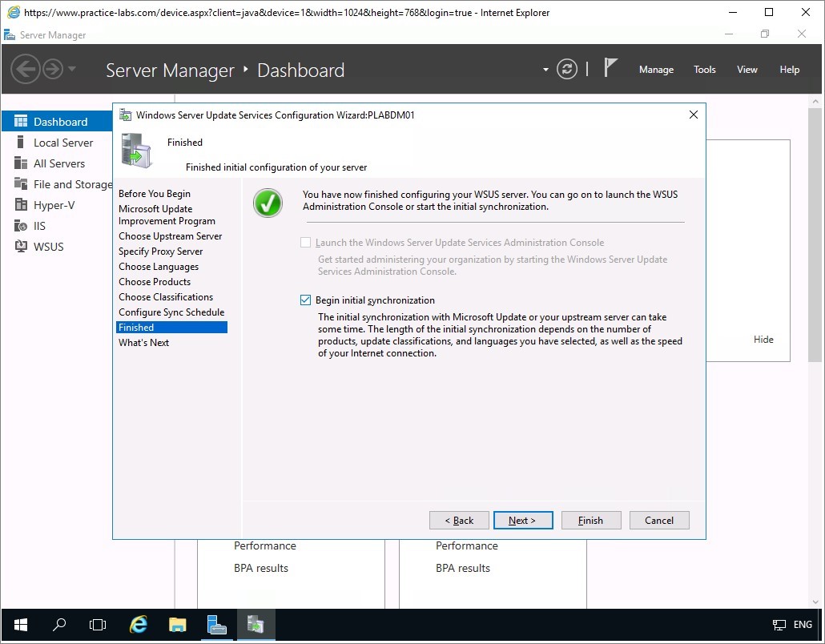This screenshot has width=825, height=644.
Task: Select the IIS icon in the sidebar
Action: pos(21,226)
